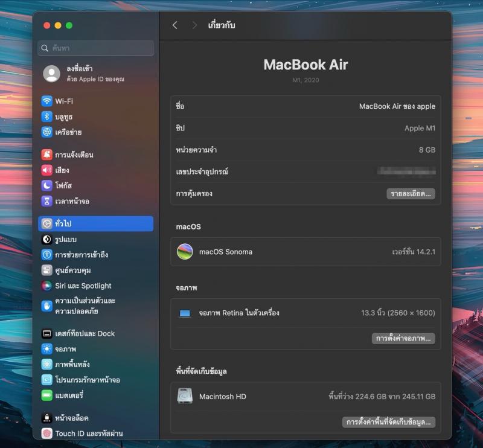Image resolution: width=483 pixels, height=448 pixels.
Task: Open Desktop and Dock icon (เดสก์ท็อปและ Dock)
Action: point(47,333)
